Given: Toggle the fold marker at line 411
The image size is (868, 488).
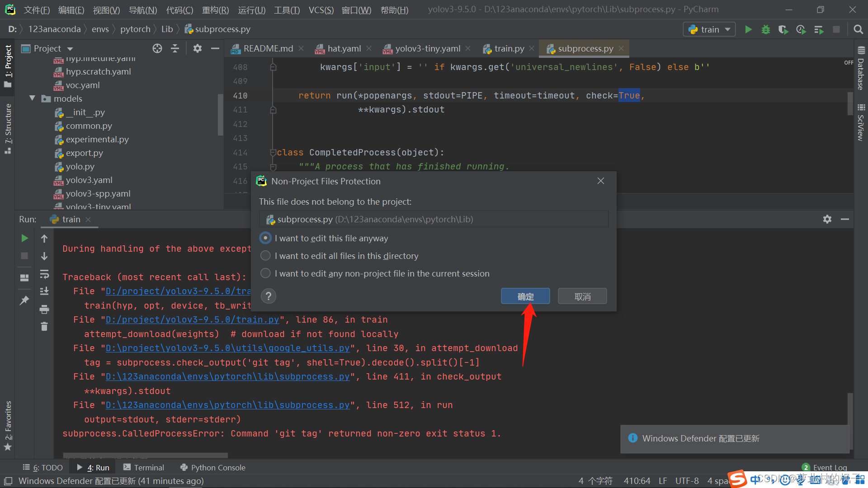Looking at the screenshot, I should pos(273,110).
